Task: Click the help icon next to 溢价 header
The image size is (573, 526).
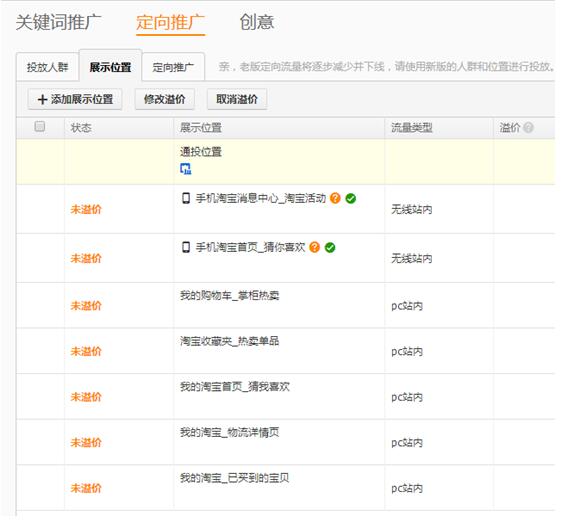Action: (528, 128)
